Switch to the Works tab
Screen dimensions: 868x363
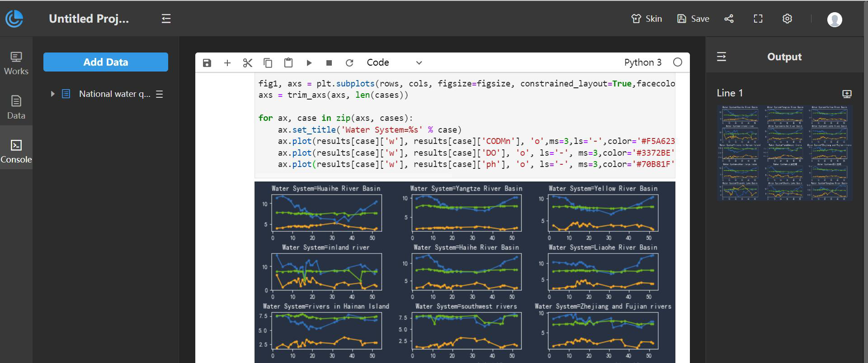pyautogui.click(x=16, y=63)
